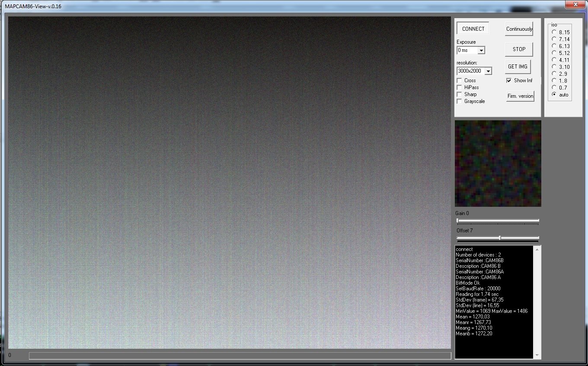Grab a frame with GET IMG

(518, 67)
